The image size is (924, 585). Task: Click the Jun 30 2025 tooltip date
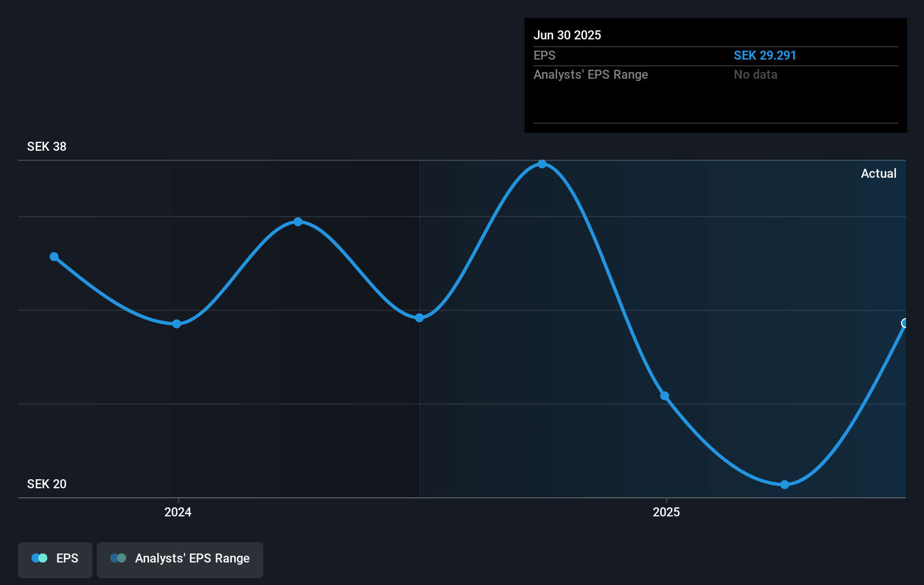(x=567, y=35)
